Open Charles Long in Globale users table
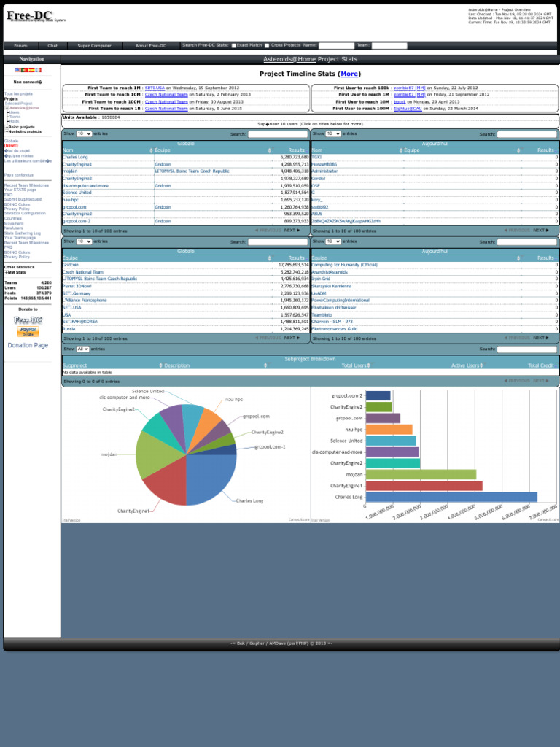The width and height of the screenshot is (560, 747). (x=75, y=158)
